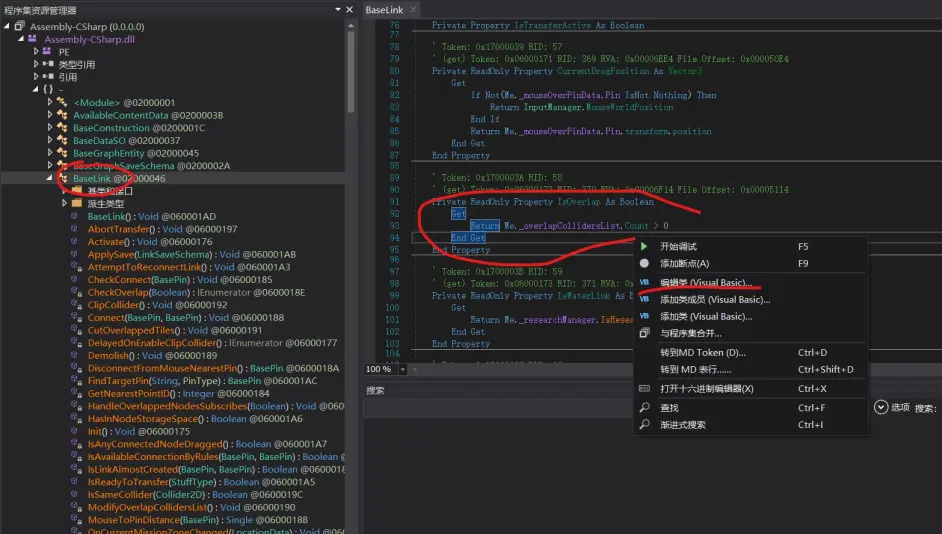
Task: Expand the 引用 node
Action: 36,76
